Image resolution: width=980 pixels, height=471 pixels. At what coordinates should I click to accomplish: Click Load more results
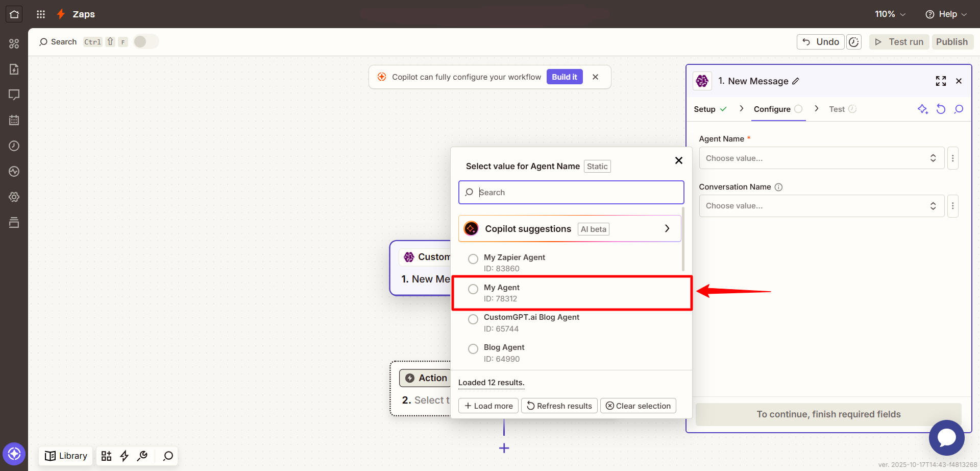[x=488, y=406]
